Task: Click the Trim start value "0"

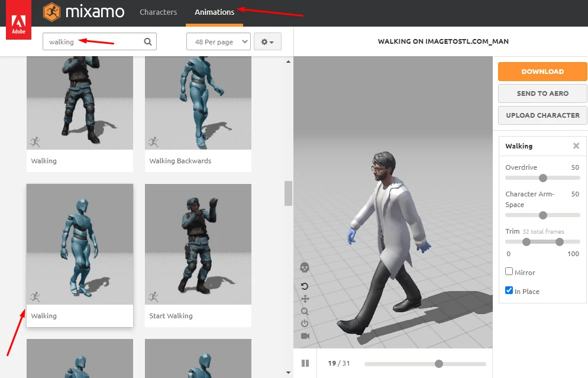Action: (509, 254)
